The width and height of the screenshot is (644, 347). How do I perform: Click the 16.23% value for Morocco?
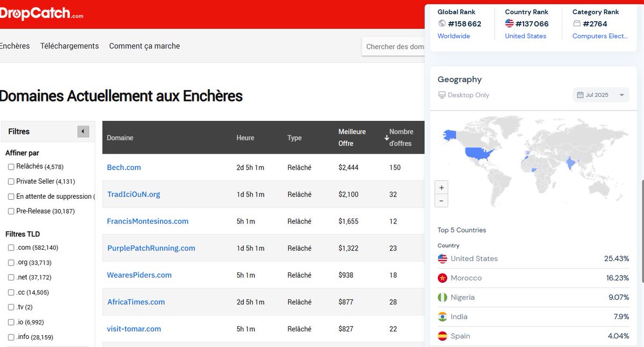tap(617, 278)
